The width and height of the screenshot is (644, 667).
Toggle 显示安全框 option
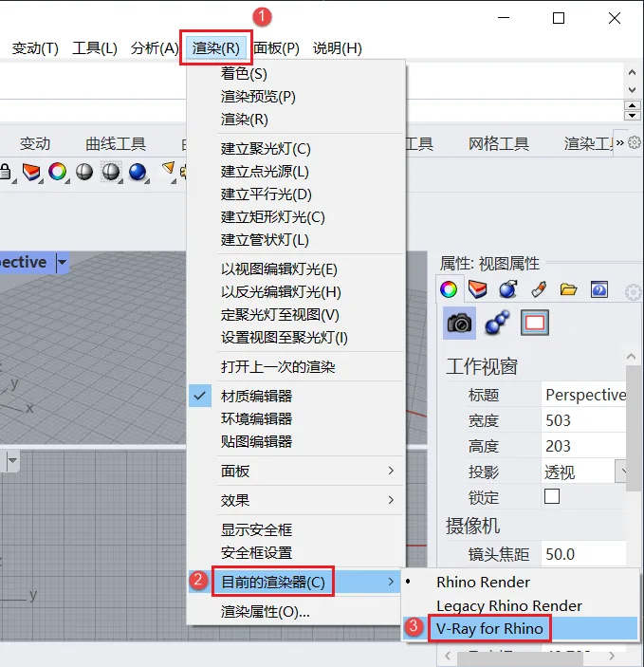pos(296,530)
